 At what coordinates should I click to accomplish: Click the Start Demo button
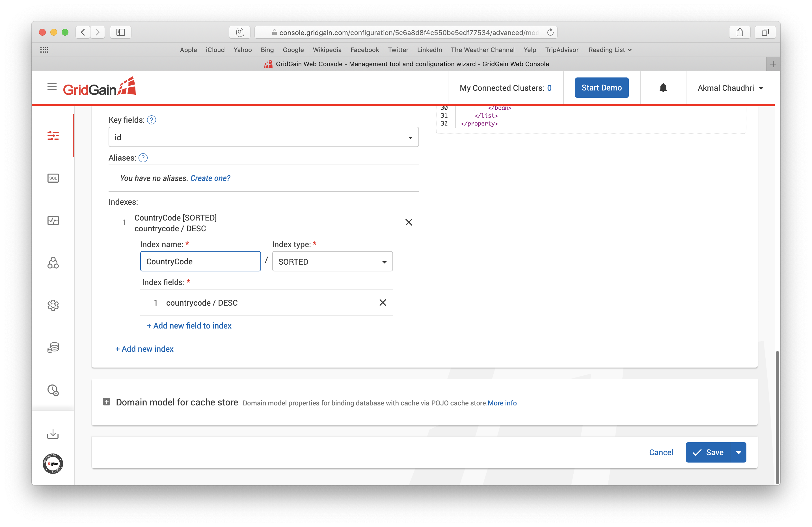(601, 88)
